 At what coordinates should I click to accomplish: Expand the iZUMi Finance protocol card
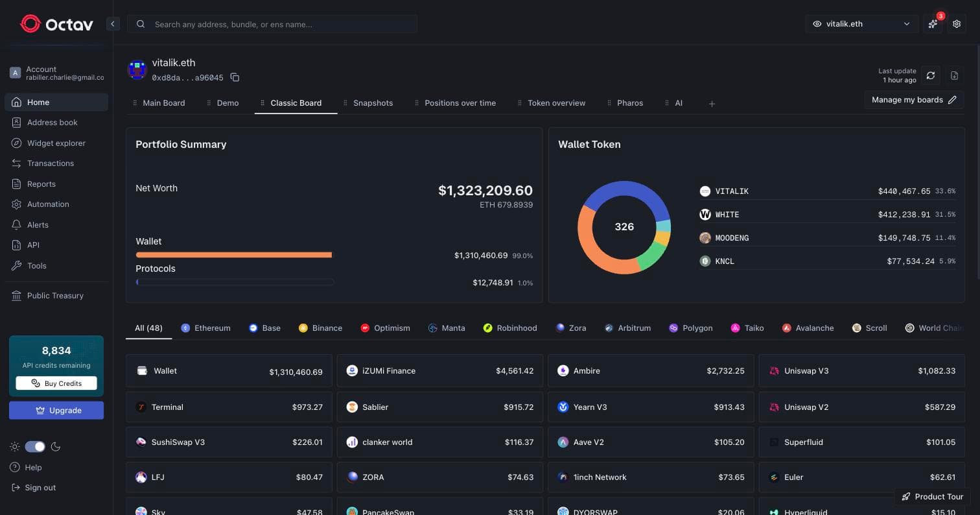pyautogui.click(x=440, y=371)
